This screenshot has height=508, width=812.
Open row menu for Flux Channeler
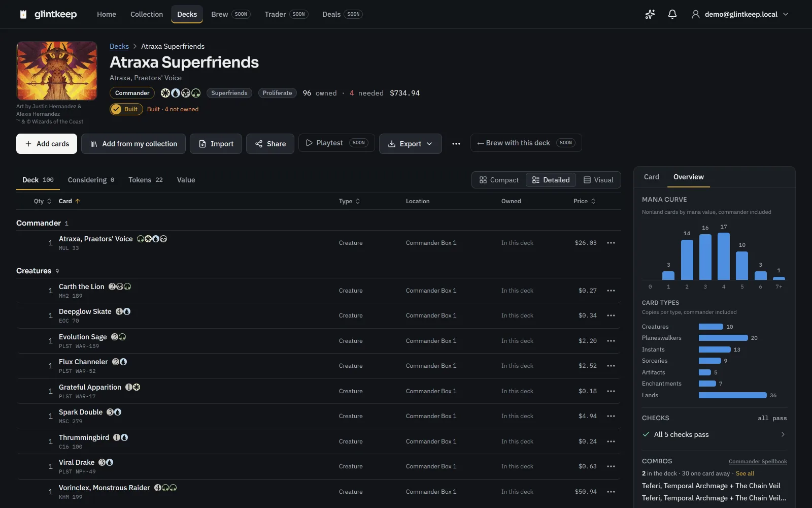[x=611, y=366]
